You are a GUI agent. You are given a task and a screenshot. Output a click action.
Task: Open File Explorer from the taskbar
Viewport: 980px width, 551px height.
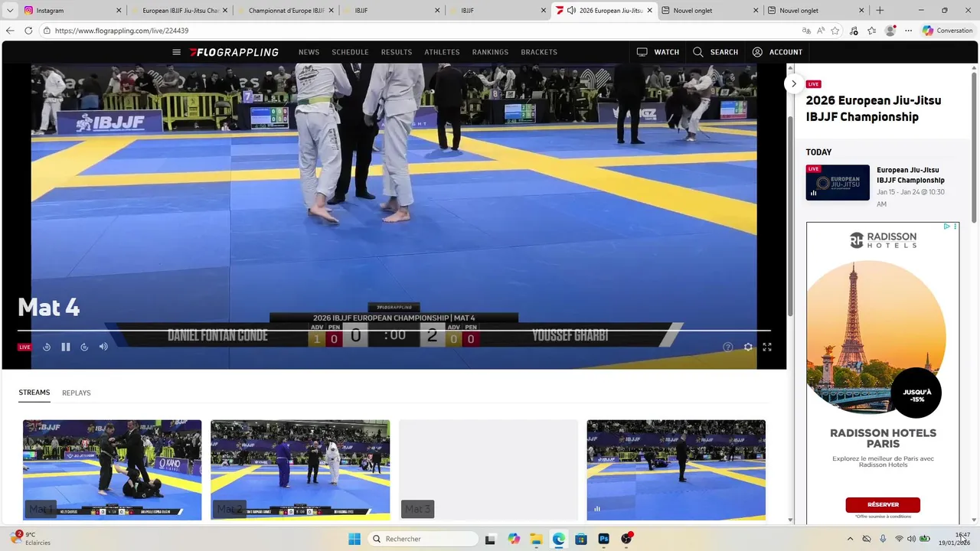[536, 539]
